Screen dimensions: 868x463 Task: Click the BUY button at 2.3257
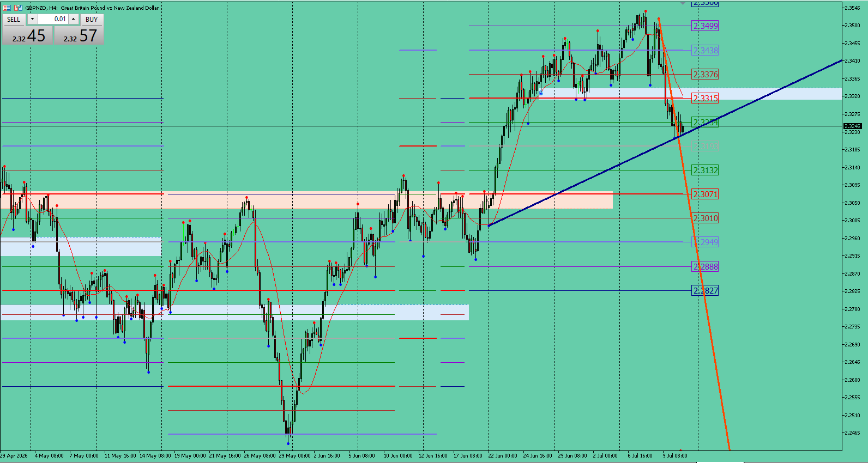(x=79, y=35)
